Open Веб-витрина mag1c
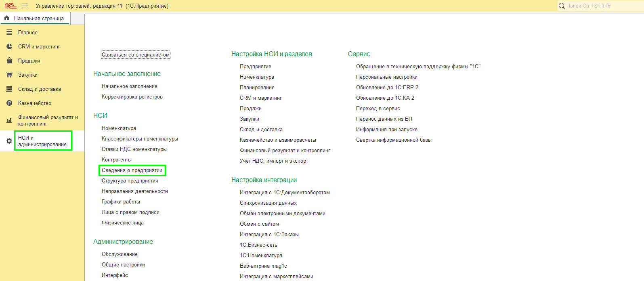 263,266
